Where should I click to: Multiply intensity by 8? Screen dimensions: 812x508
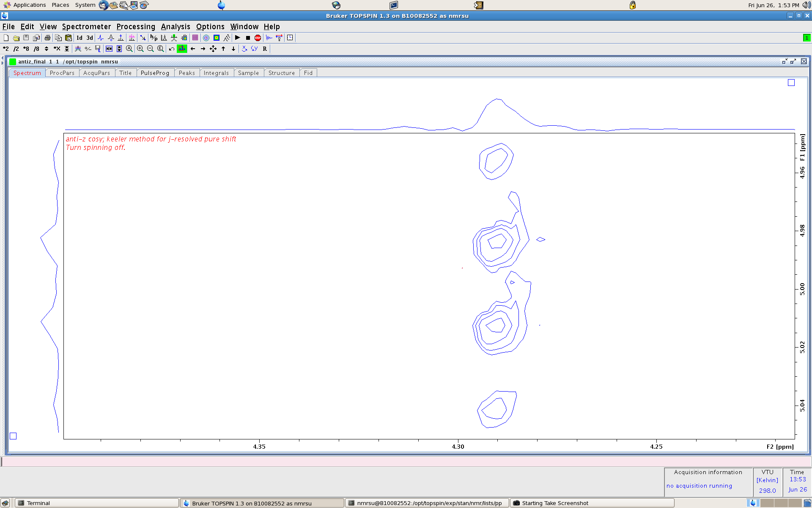(x=26, y=49)
